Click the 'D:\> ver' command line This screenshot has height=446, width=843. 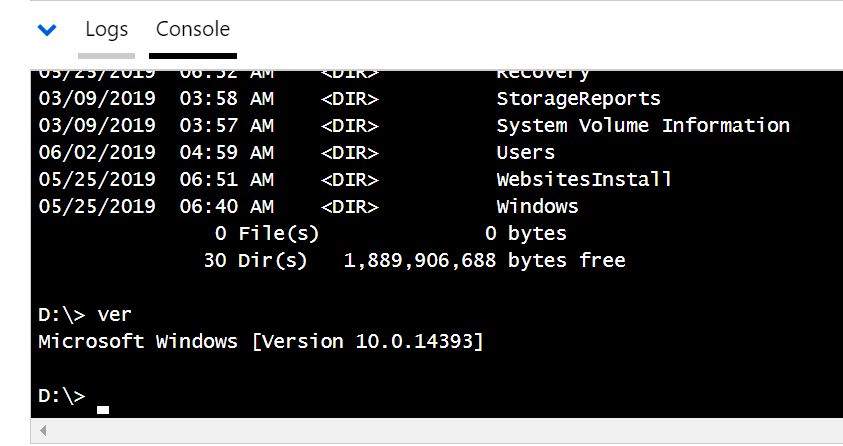click(x=84, y=314)
